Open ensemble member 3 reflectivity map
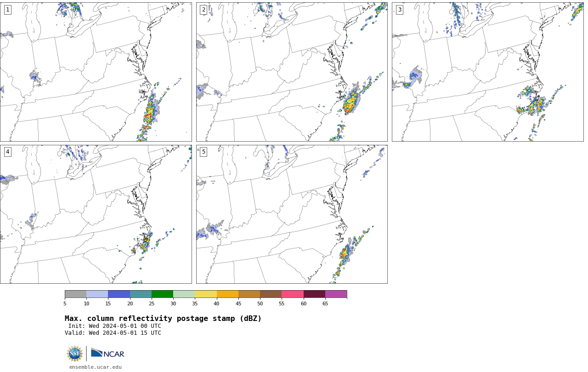This screenshot has height=372, width=588. 487,72
